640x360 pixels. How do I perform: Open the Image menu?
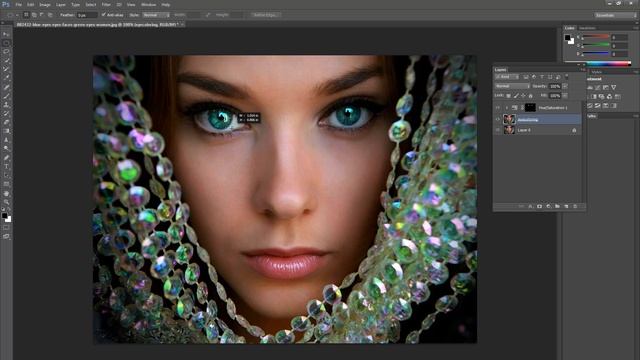(x=45, y=5)
